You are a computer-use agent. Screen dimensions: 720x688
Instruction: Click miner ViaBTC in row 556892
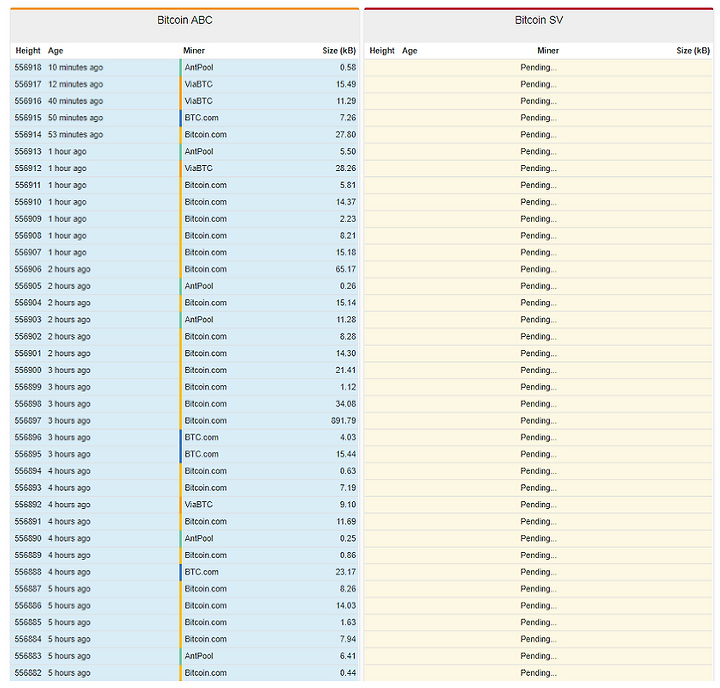(198, 505)
